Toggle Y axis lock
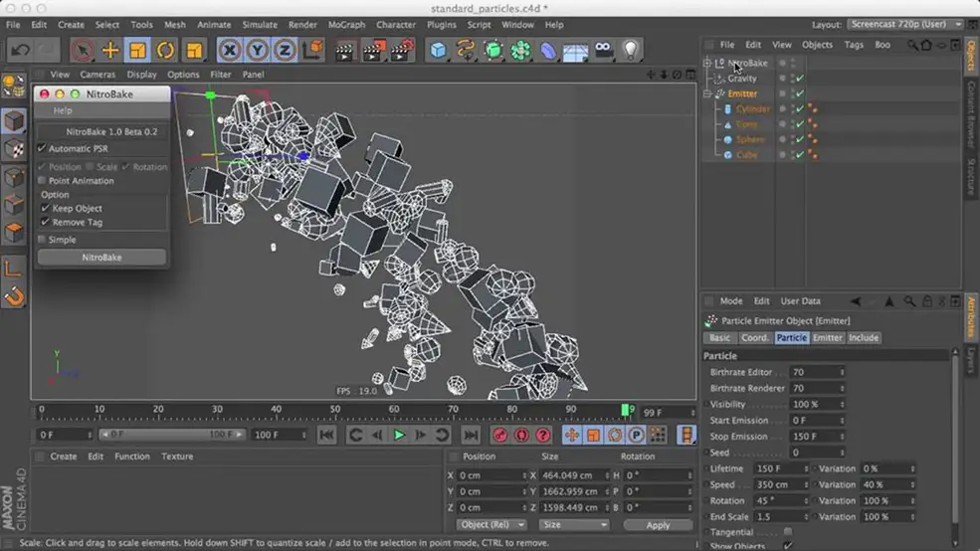The width and height of the screenshot is (980, 551). pos(257,50)
